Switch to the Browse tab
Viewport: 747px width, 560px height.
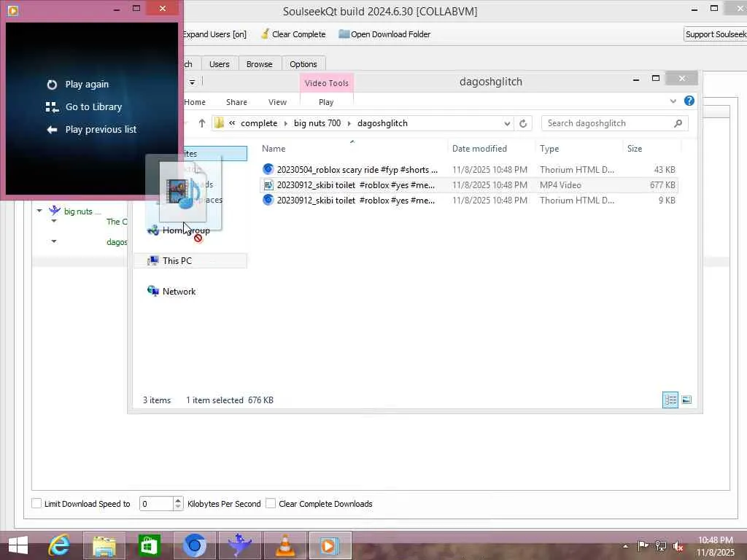[x=259, y=64]
